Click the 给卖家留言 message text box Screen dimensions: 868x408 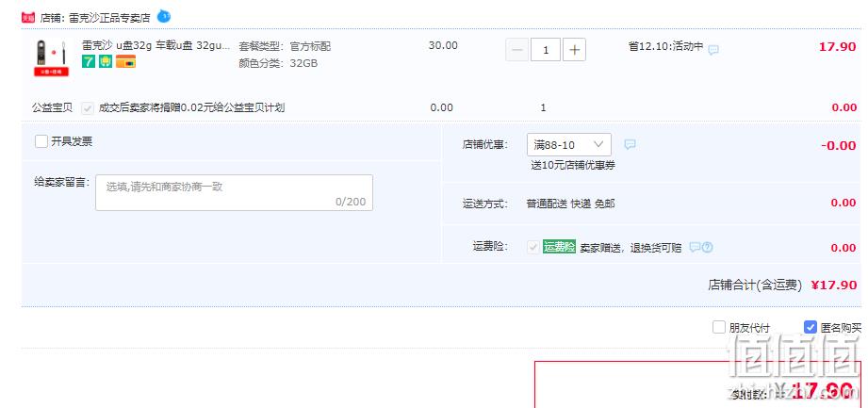[234, 192]
